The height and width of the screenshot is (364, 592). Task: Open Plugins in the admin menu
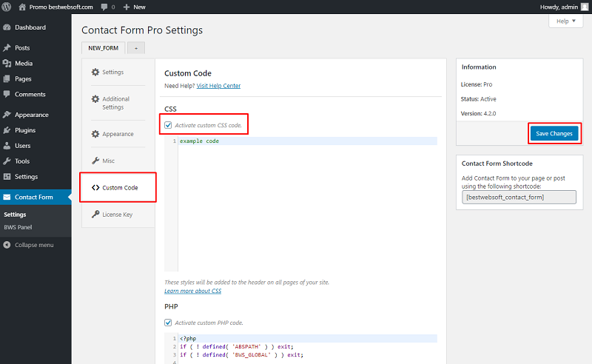coord(25,130)
